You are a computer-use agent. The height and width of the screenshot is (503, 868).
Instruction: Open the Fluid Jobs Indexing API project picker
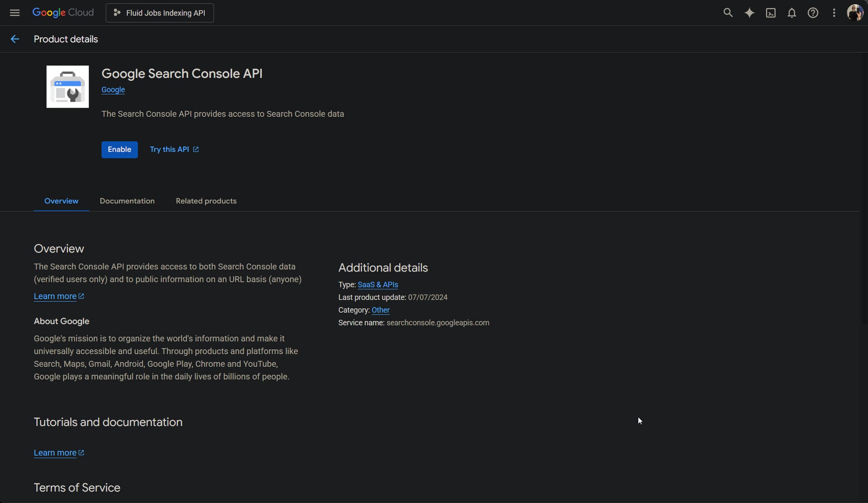click(x=159, y=13)
